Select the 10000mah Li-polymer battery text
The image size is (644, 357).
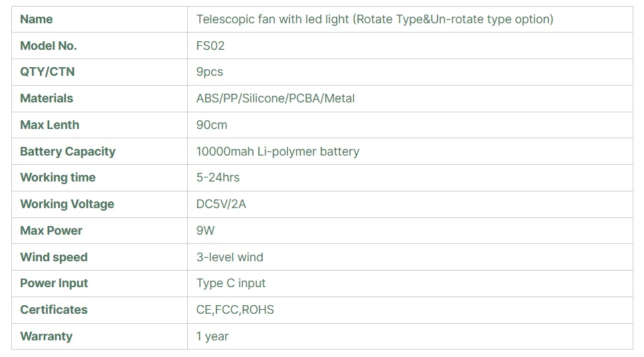click(278, 152)
